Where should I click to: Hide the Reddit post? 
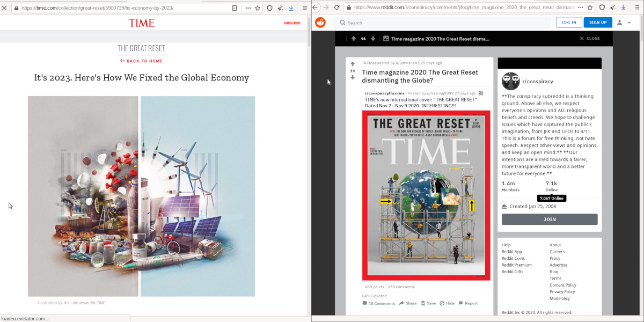(x=448, y=303)
